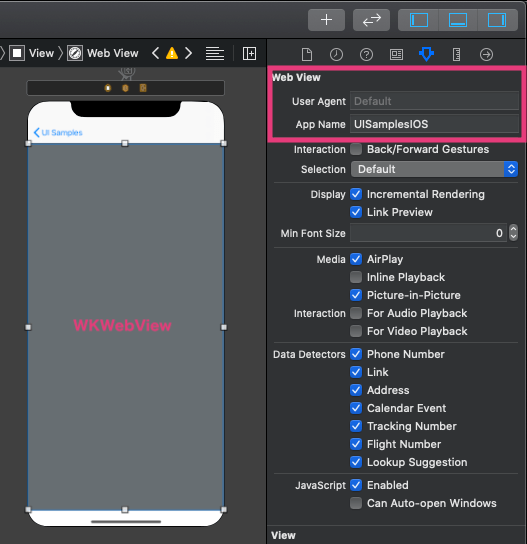Toggle Flight Number data detector

(x=356, y=444)
